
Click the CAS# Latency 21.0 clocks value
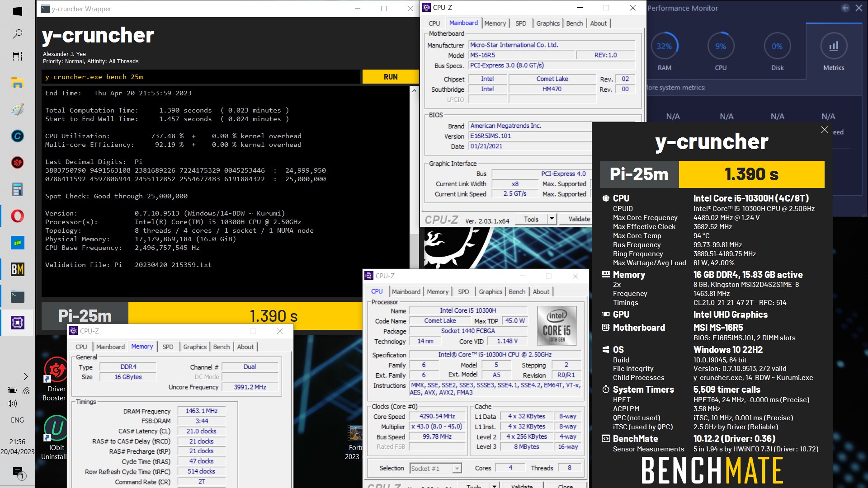tap(202, 431)
